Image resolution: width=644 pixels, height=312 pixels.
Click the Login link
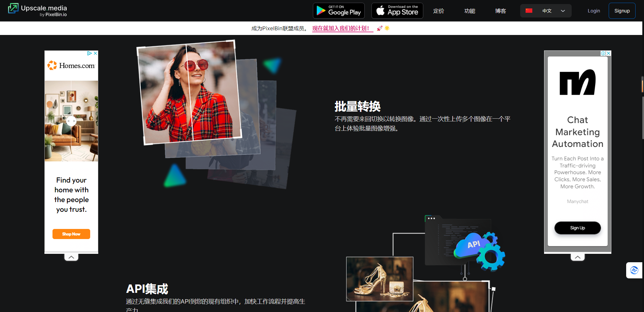pos(593,10)
